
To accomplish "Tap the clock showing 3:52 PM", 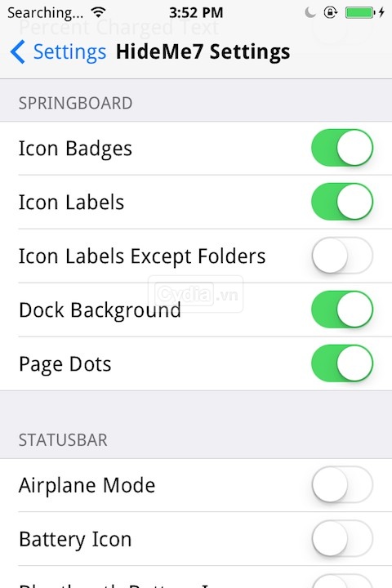I will pyautogui.click(x=196, y=13).
